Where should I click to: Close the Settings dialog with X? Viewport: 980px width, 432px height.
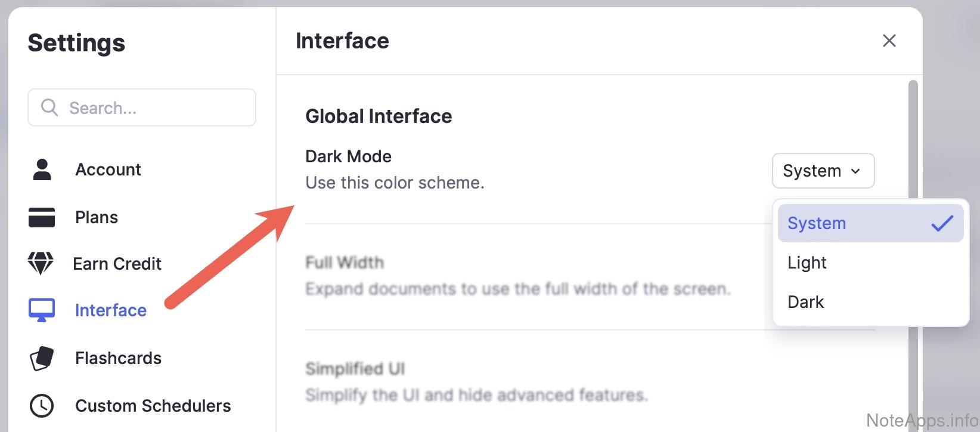889,41
